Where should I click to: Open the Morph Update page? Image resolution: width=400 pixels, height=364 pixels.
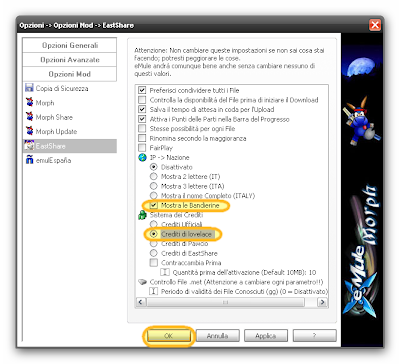point(70,131)
